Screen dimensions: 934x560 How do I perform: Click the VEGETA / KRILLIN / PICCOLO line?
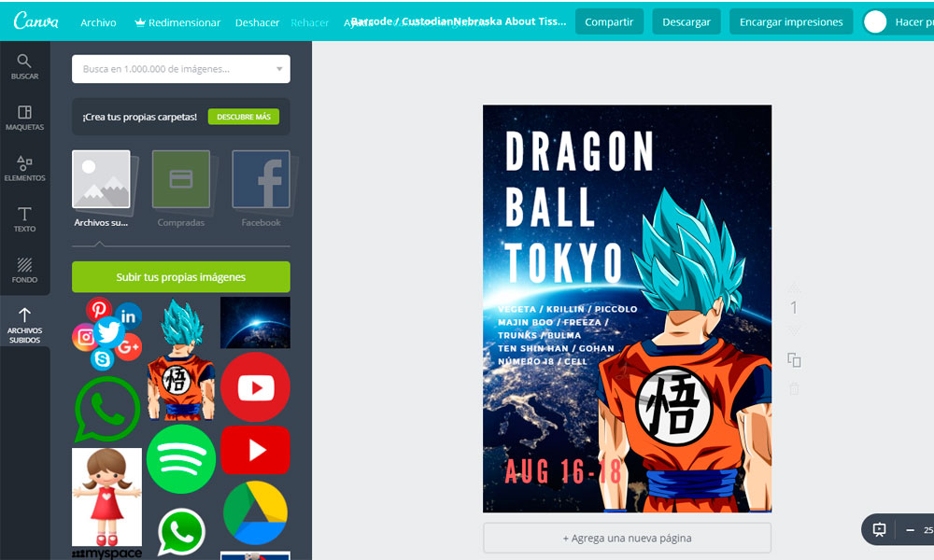[x=567, y=309]
